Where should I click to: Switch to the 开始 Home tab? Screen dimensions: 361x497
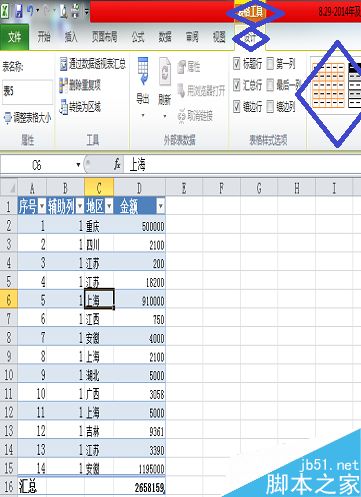44,37
